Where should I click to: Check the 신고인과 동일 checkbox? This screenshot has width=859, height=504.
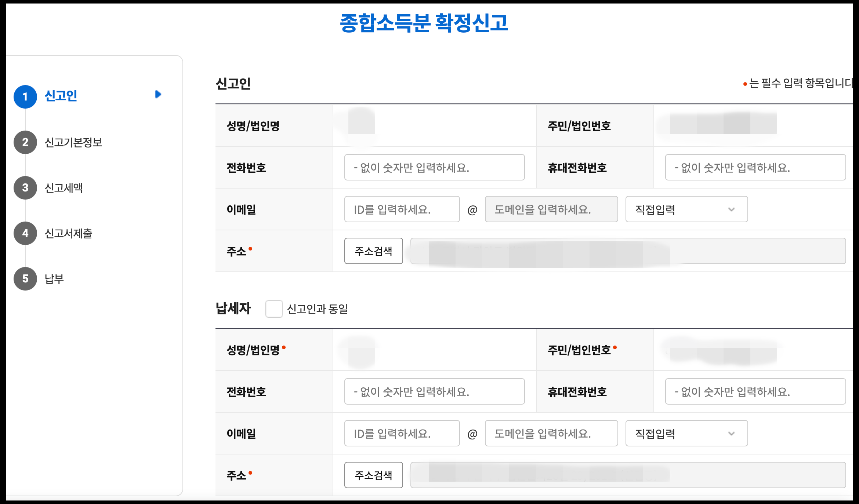click(274, 308)
